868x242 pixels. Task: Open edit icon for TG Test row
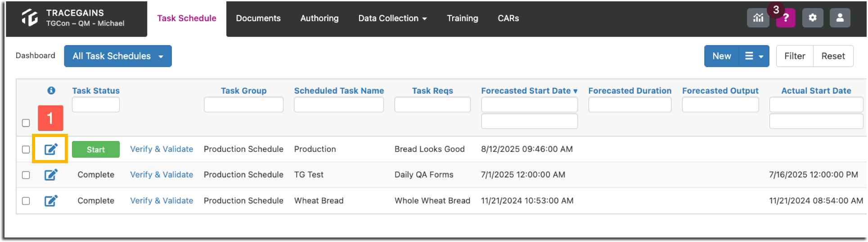[51, 174]
